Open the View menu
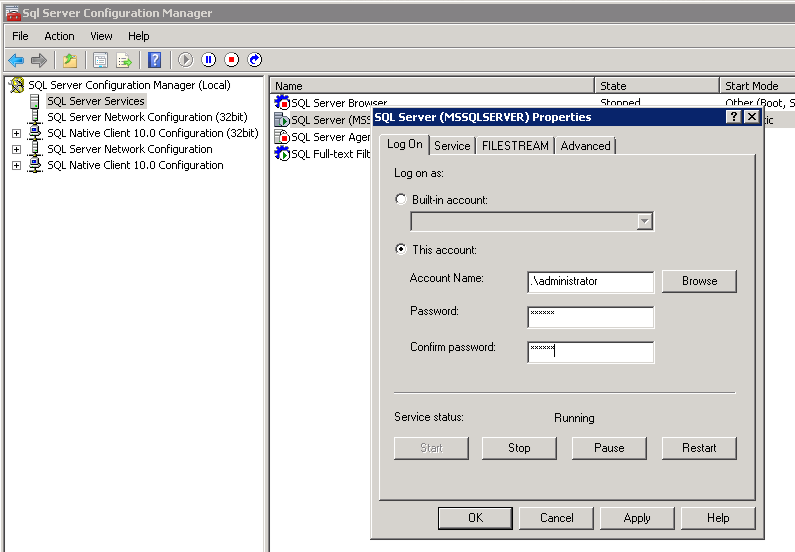Image resolution: width=795 pixels, height=552 pixels. pyautogui.click(x=101, y=36)
